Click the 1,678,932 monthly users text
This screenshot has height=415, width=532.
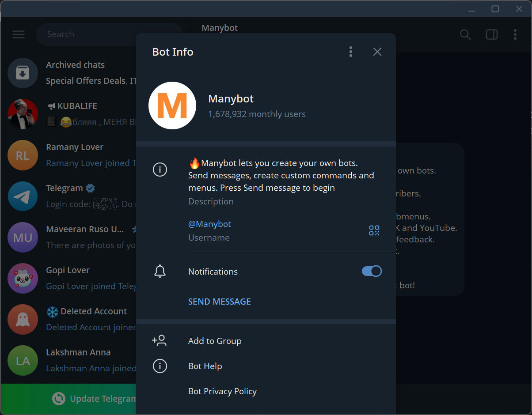[x=257, y=114]
